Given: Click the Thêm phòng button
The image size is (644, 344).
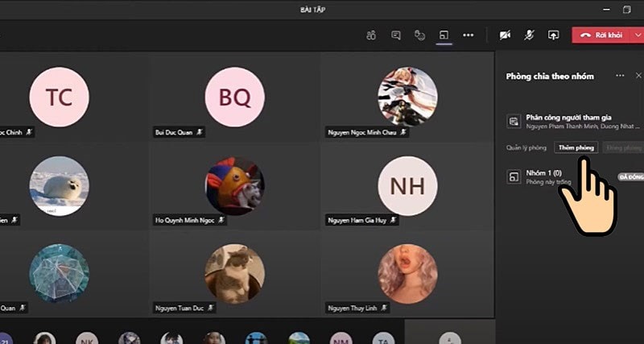Looking at the screenshot, I should (576, 148).
